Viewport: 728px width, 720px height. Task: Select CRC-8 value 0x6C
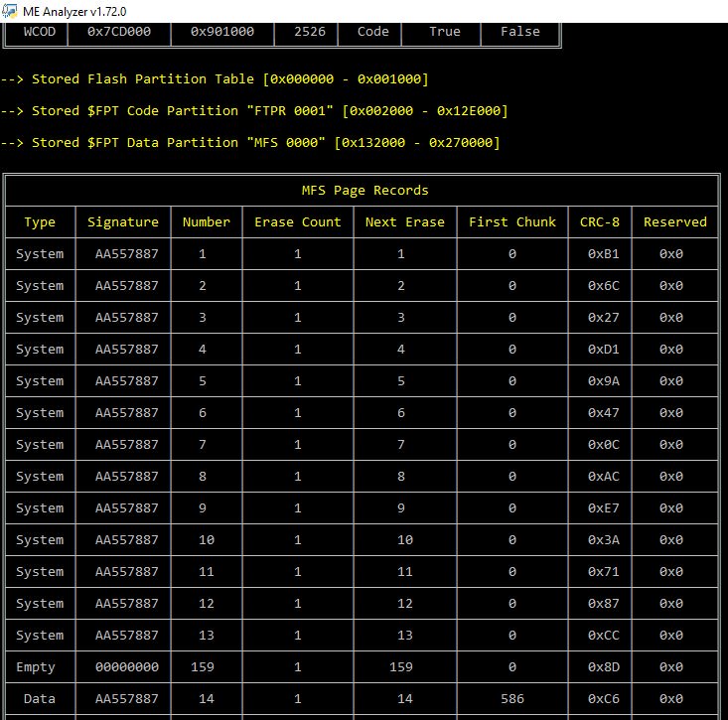click(604, 285)
